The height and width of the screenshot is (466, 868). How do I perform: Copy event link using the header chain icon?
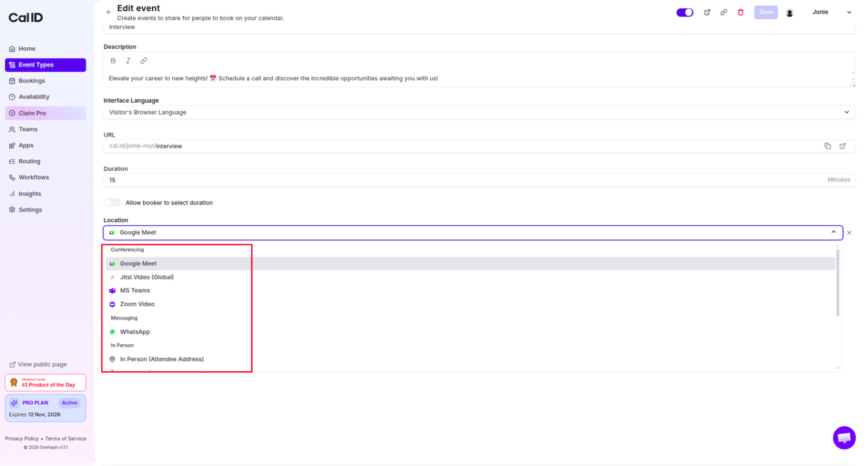[724, 12]
